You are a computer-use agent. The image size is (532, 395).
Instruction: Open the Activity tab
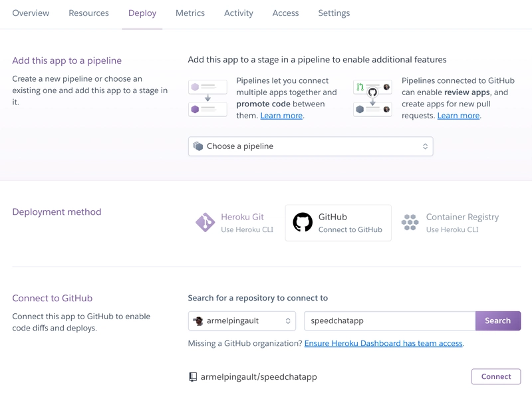[239, 13]
